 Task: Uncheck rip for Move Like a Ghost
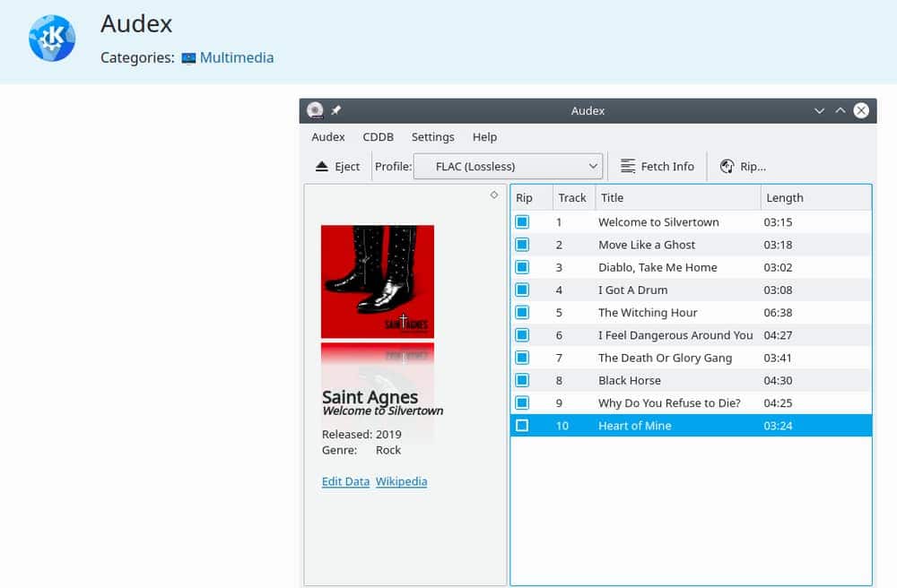[522, 245]
